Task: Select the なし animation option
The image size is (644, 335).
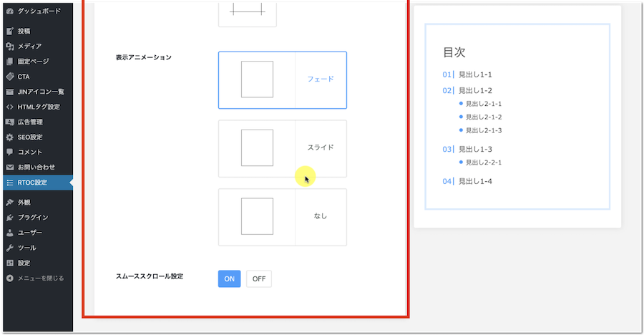Action: point(282,217)
